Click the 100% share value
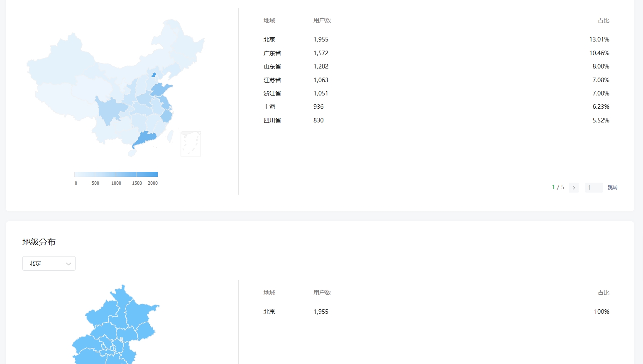 601,312
